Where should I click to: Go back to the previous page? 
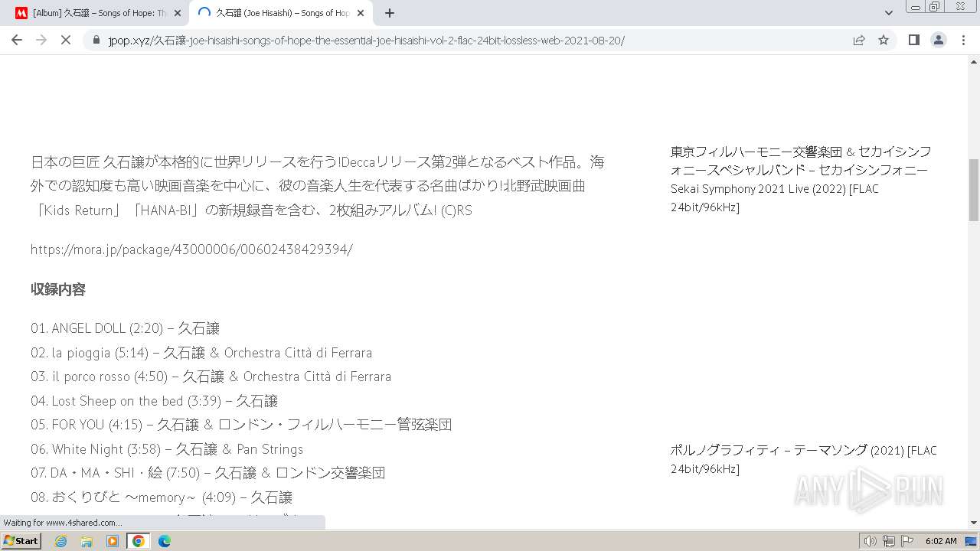point(17,40)
